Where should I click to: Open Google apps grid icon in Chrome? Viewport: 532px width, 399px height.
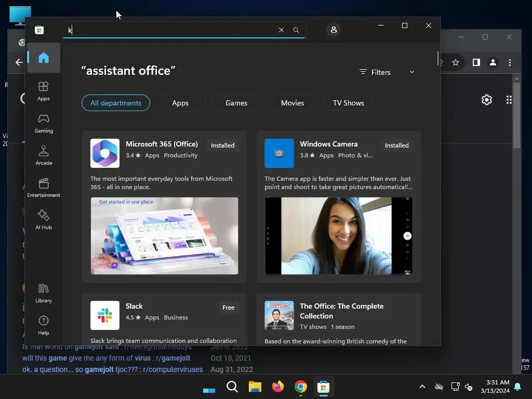tap(509, 100)
